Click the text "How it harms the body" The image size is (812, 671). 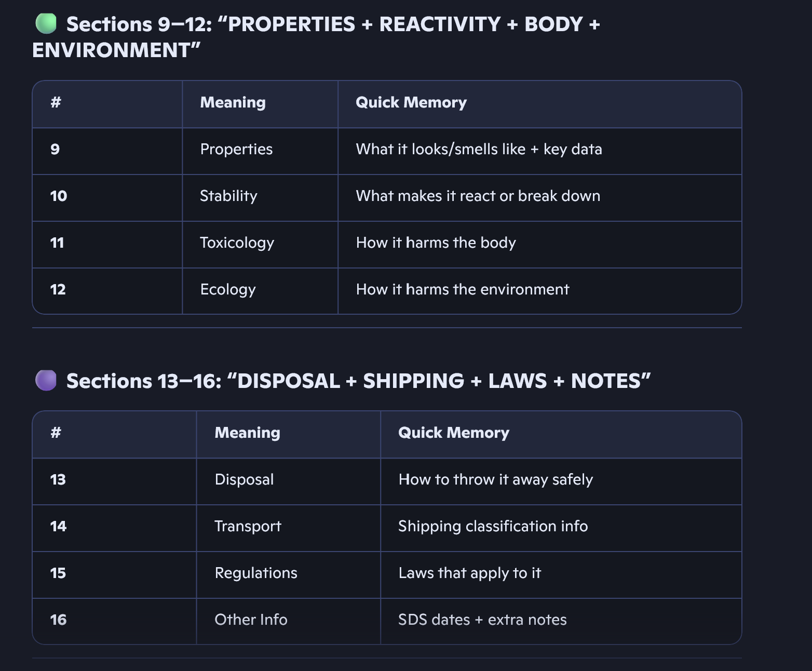436,243
